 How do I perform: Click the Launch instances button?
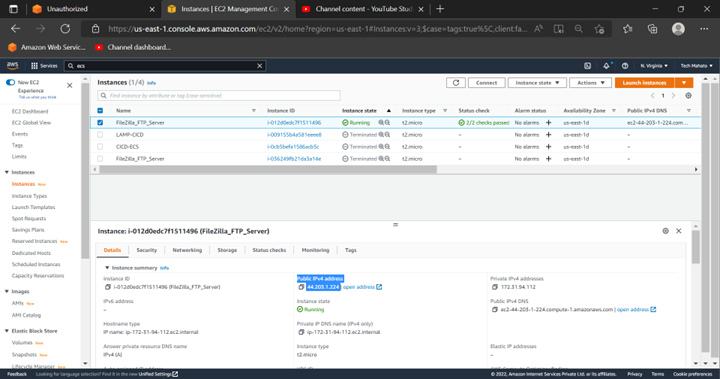coord(644,83)
